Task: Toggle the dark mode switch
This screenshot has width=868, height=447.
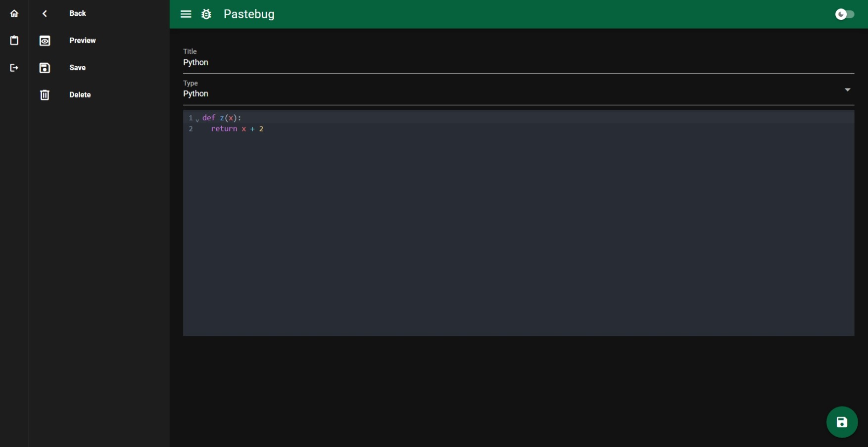Action: click(x=844, y=14)
